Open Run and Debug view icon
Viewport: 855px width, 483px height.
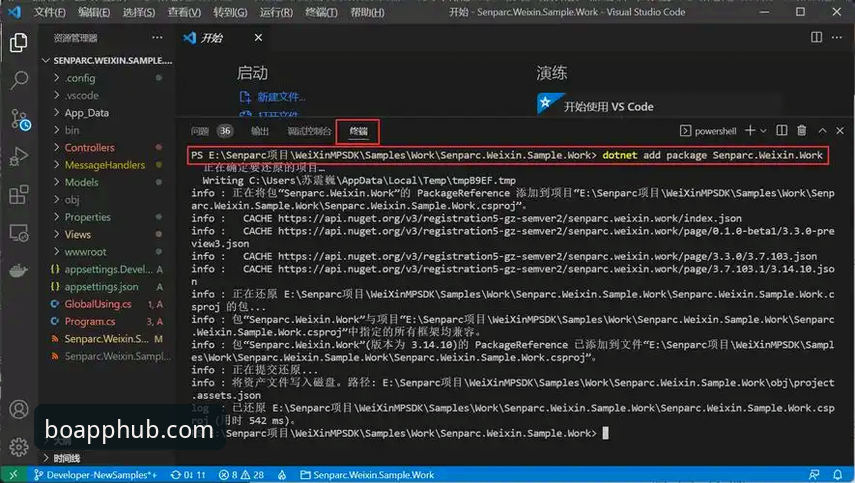click(x=19, y=157)
